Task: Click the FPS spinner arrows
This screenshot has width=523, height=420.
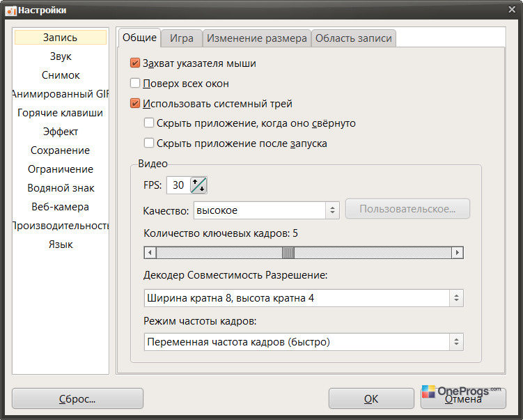Action: (198, 185)
